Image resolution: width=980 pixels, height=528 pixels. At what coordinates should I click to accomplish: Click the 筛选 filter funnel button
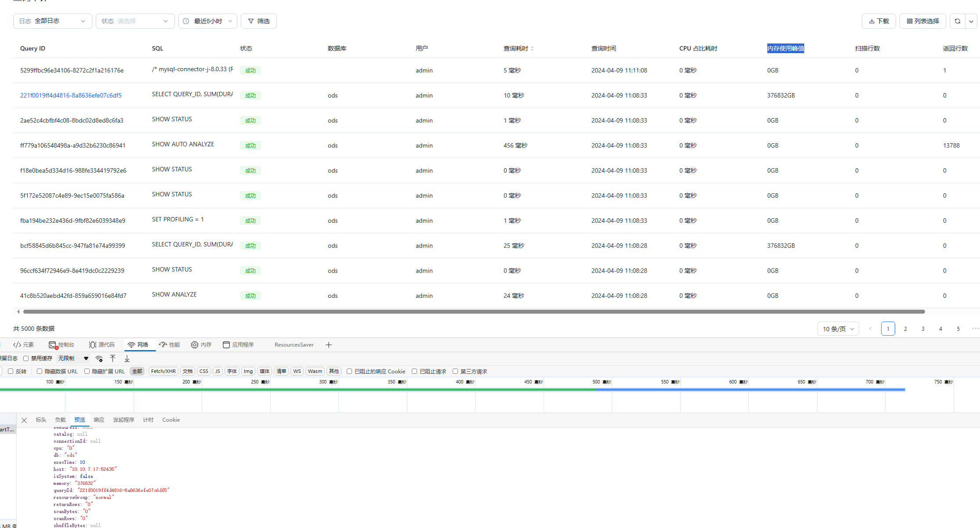tap(259, 21)
